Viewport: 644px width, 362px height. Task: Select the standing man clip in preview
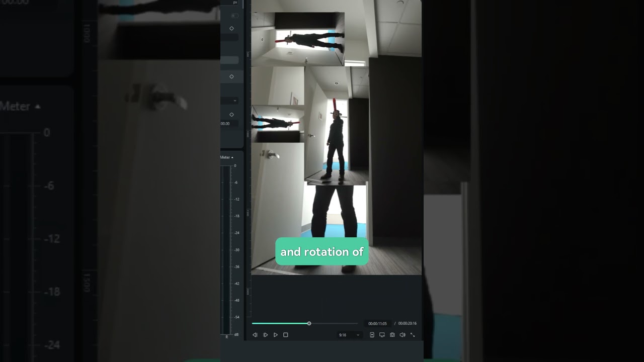[336, 126]
